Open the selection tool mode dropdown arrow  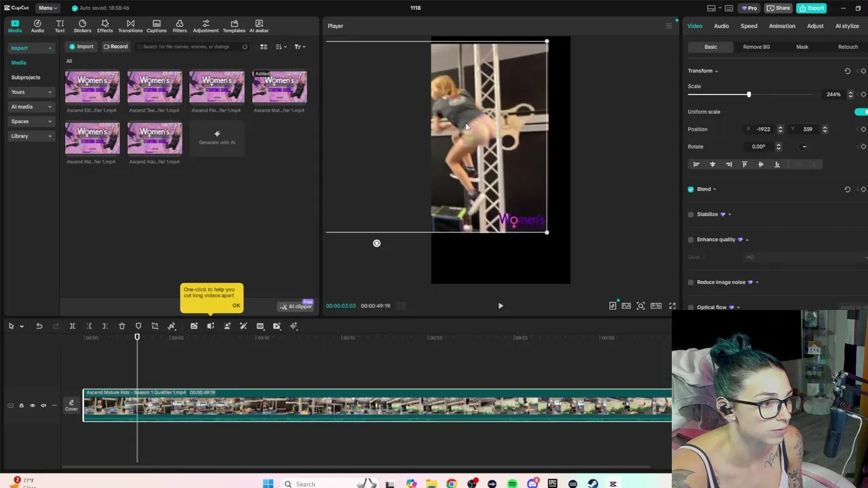pyautogui.click(x=22, y=327)
